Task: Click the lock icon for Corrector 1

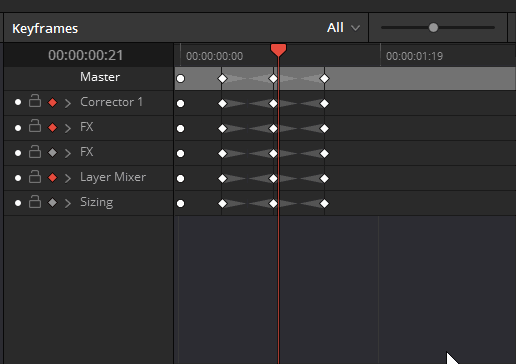Action: tap(35, 101)
